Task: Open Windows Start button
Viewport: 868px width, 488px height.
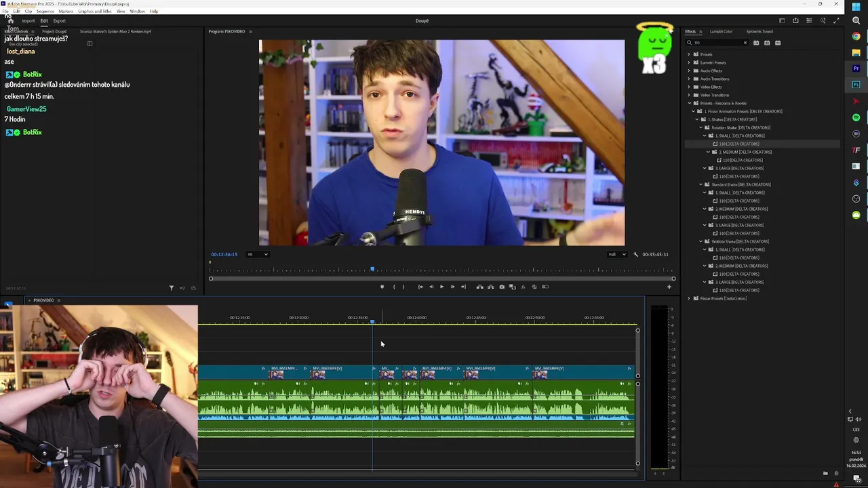Action: click(x=856, y=7)
